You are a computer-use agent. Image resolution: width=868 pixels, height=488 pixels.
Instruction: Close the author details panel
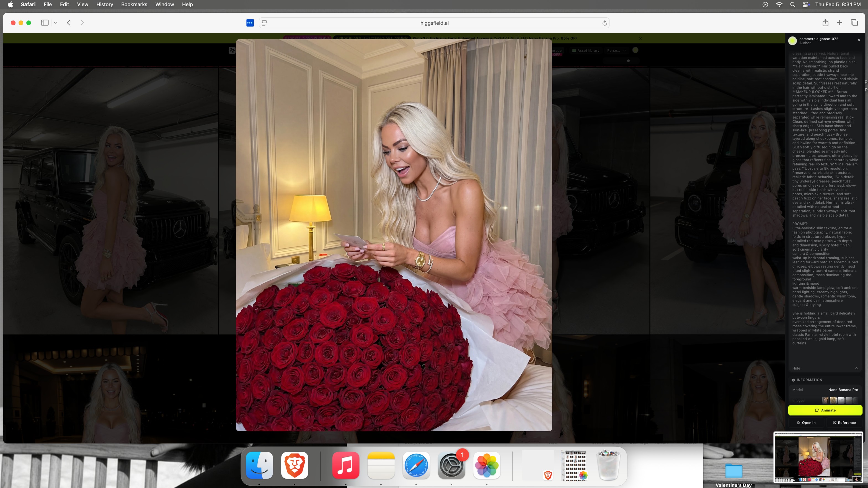click(859, 40)
